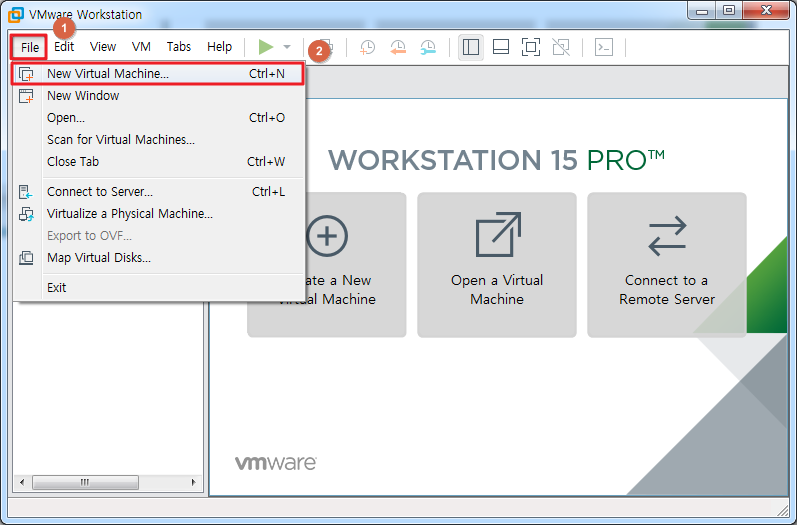Open the File menu
The height and width of the screenshot is (525, 797).
[x=29, y=47]
